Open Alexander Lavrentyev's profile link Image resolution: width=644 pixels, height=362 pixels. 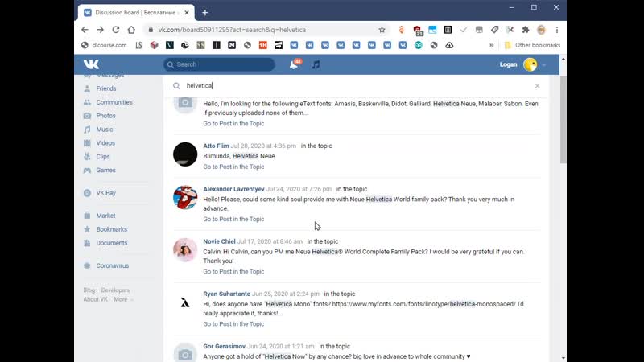coord(233,189)
